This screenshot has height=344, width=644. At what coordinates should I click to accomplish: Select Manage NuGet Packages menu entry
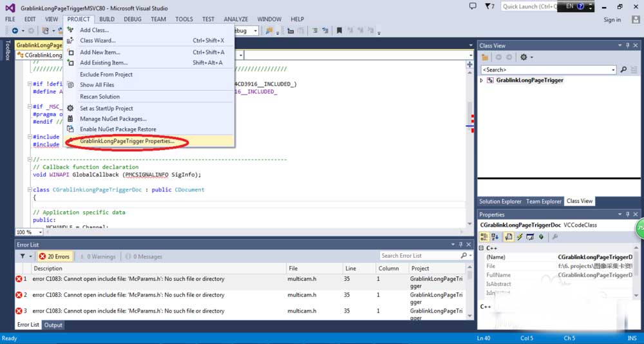click(113, 119)
